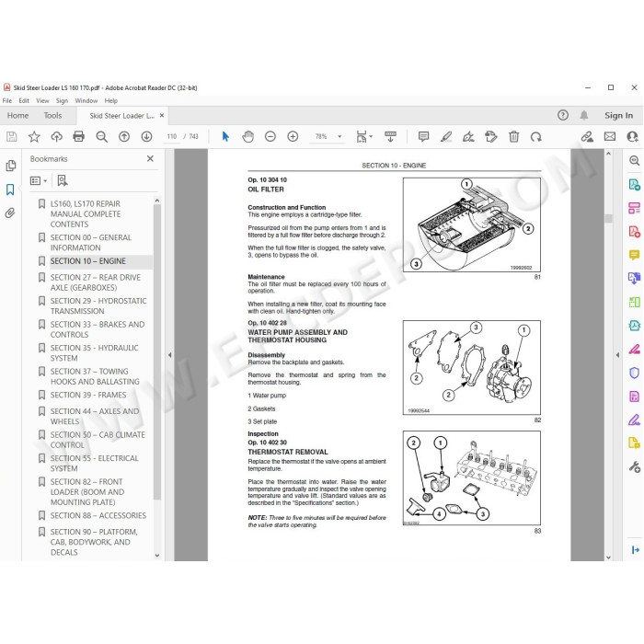This screenshot has height=644, width=644.
Task: Open the Edit menu
Action: [x=24, y=100]
